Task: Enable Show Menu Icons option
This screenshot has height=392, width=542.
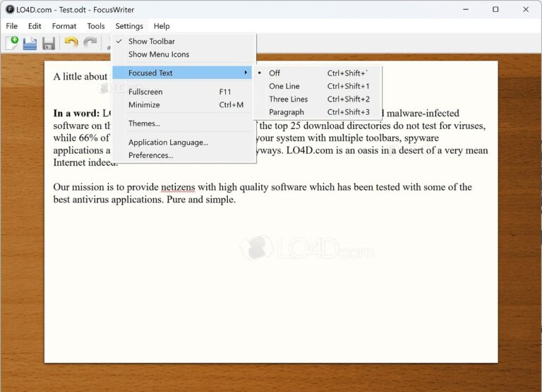Action: 184,54
